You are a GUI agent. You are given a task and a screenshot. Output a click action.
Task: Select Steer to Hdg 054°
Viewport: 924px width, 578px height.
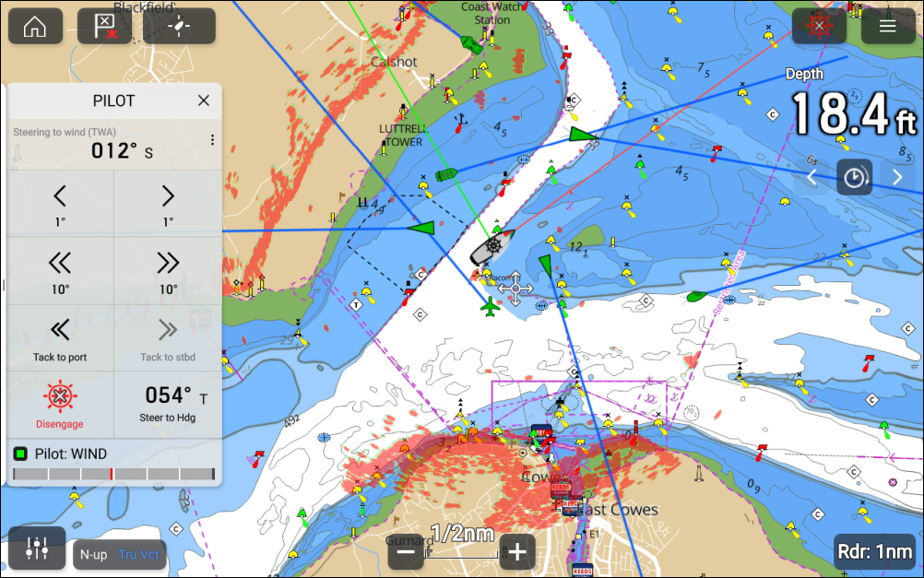[168, 404]
